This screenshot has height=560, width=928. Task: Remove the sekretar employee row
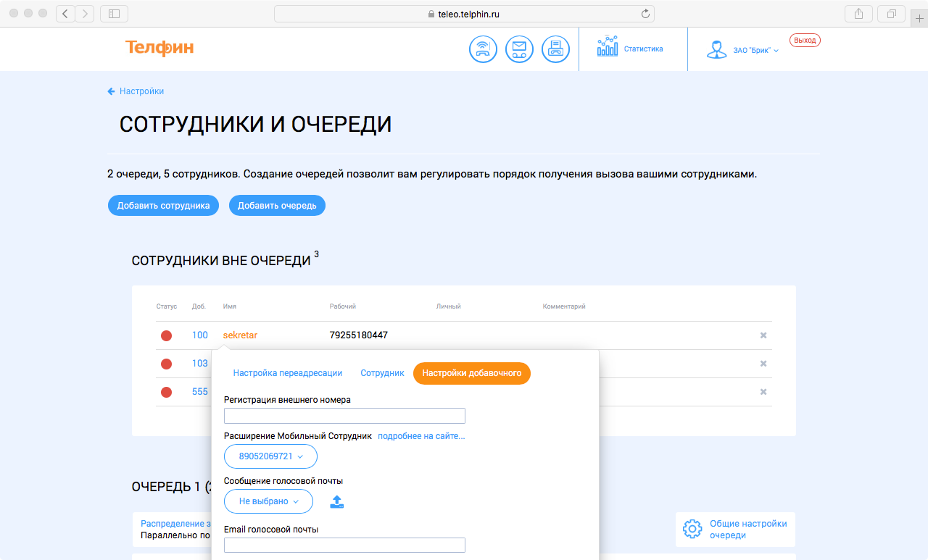click(x=763, y=335)
